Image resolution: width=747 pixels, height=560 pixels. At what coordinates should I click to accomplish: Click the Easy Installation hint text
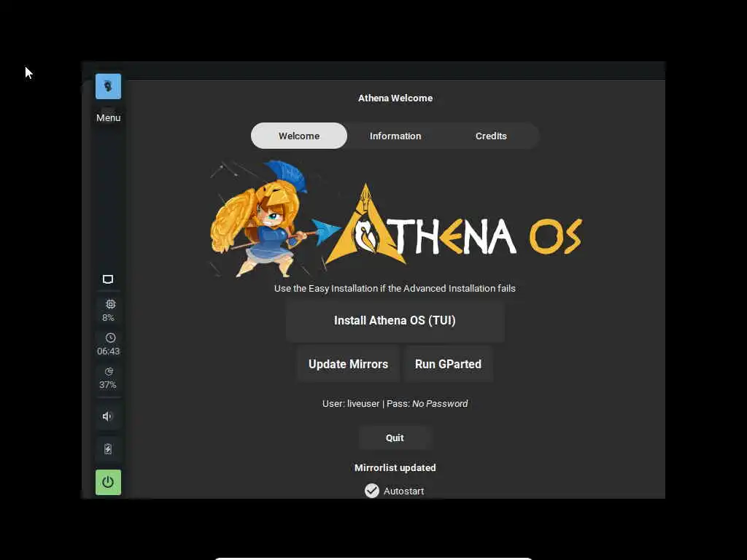tap(395, 288)
